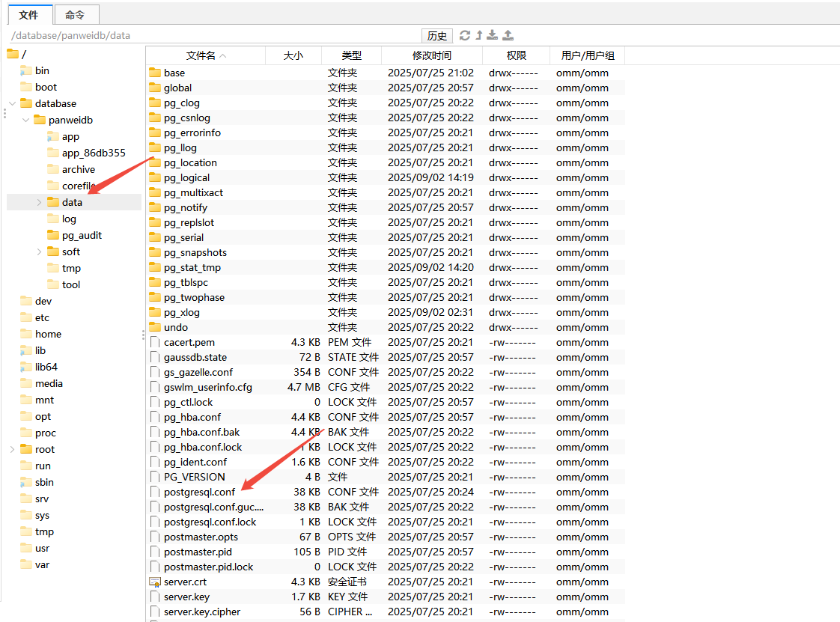Sort by the 大小 column header
This screenshot has width=840, height=622.
pos(293,55)
